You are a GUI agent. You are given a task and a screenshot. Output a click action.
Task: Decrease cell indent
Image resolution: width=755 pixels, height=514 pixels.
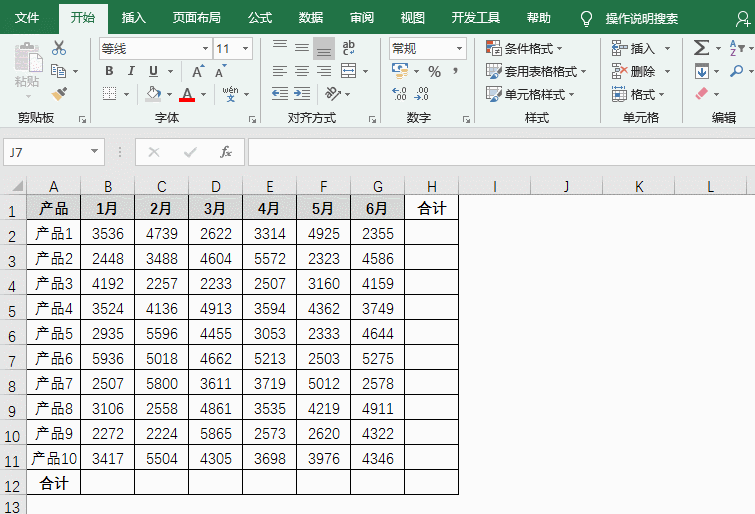click(280, 93)
